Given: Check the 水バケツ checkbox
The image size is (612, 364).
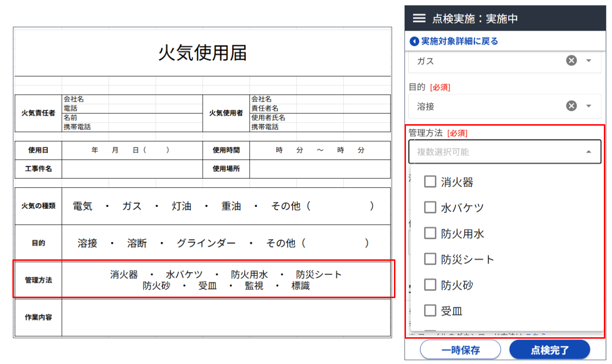Looking at the screenshot, I should pyautogui.click(x=430, y=207).
